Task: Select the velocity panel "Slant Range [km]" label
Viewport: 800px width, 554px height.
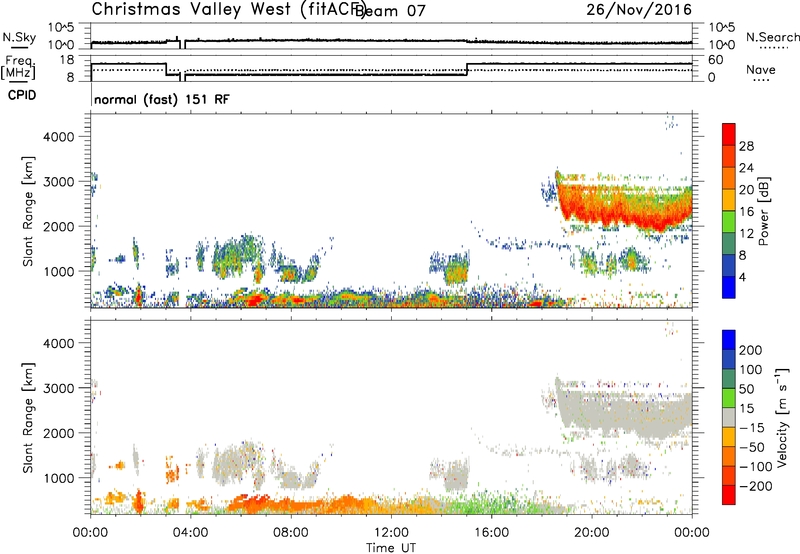Action: pos(28,418)
